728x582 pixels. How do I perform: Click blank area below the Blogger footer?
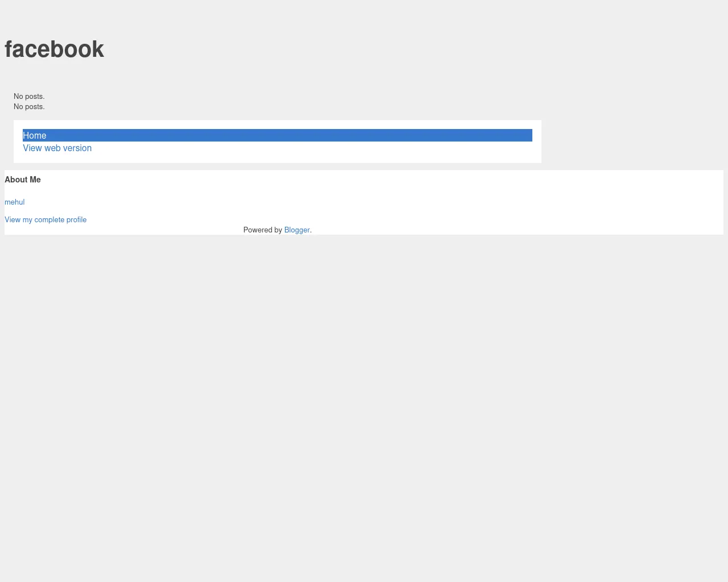364,398
